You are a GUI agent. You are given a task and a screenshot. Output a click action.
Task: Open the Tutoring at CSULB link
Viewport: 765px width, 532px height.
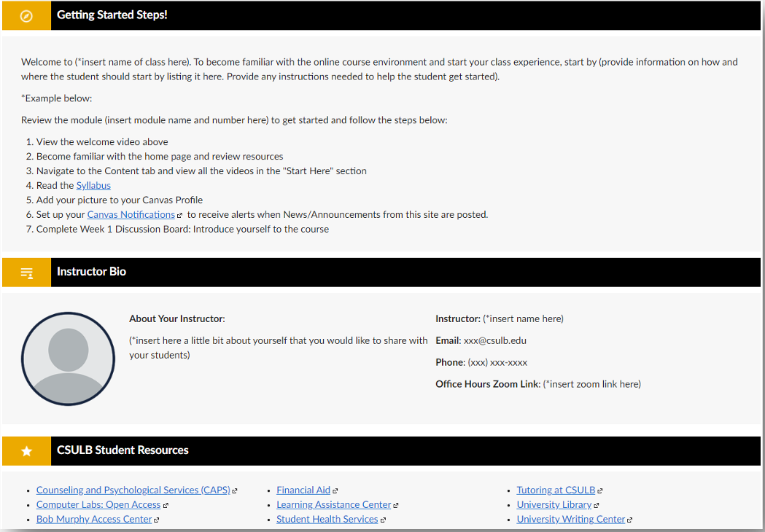(556, 490)
